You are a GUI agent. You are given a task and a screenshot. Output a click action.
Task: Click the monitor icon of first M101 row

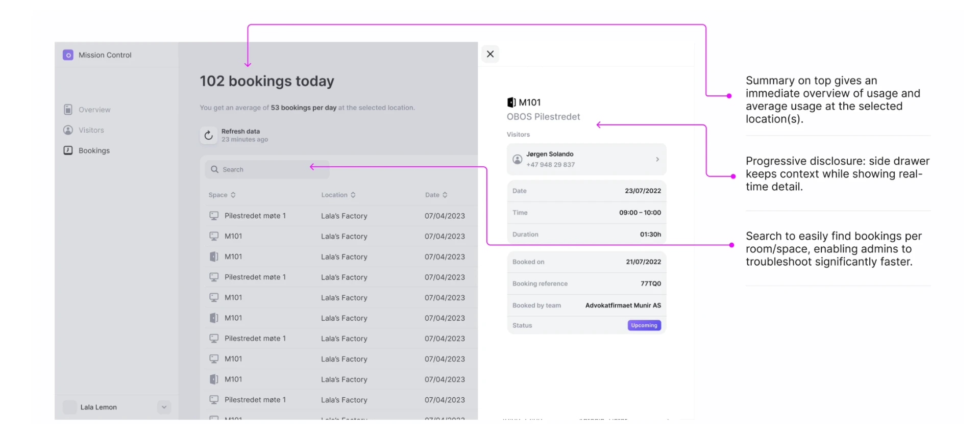click(214, 236)
